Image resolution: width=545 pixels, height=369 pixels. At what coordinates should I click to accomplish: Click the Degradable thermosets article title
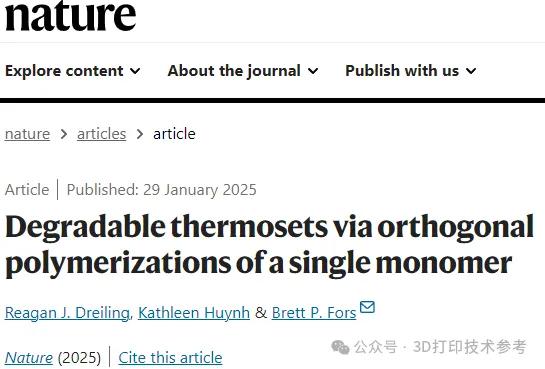pos(269,245)
